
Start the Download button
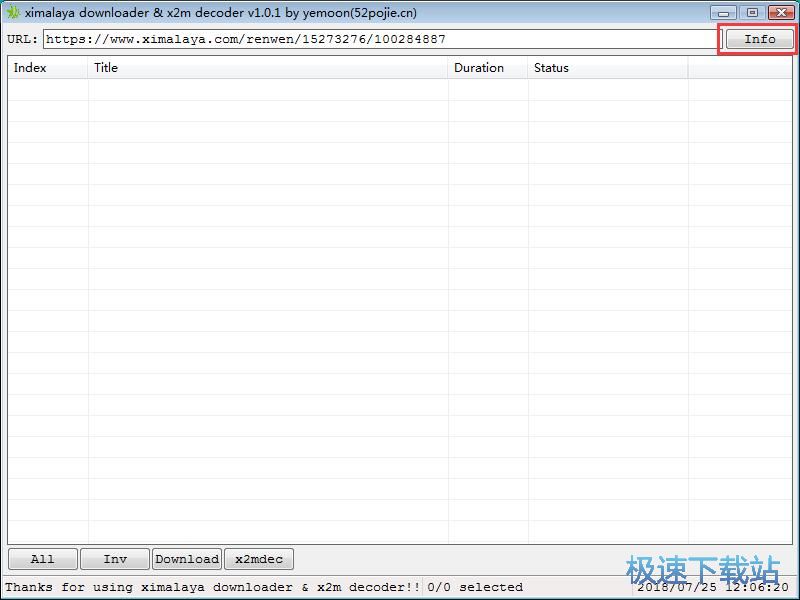click(187, 559)
